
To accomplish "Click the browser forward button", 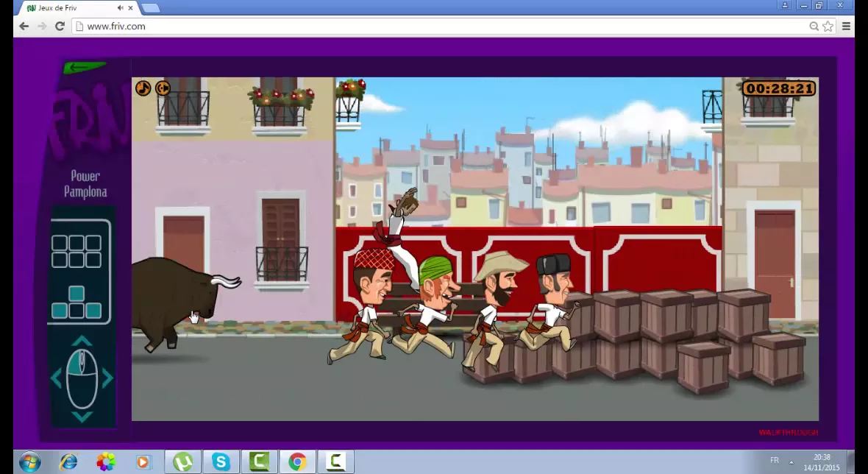I will point(42,26).
